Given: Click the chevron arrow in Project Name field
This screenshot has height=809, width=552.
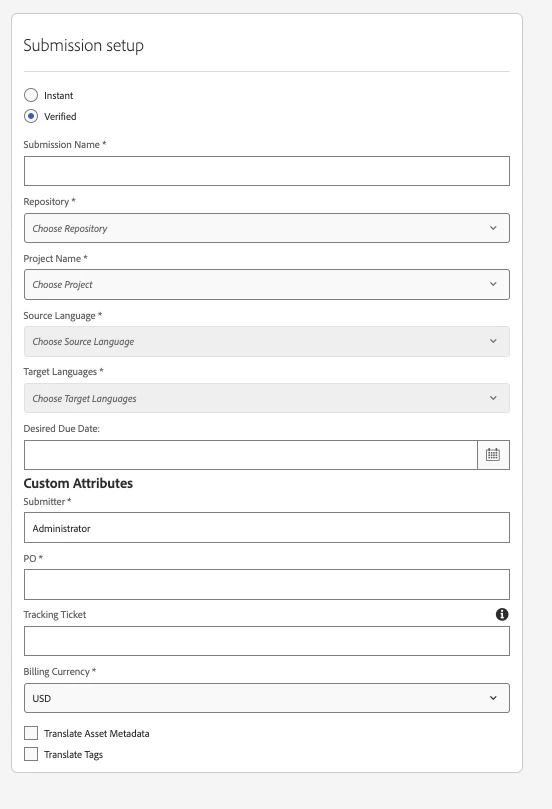Looking at the screenshot, I should (x=493, y=284).
